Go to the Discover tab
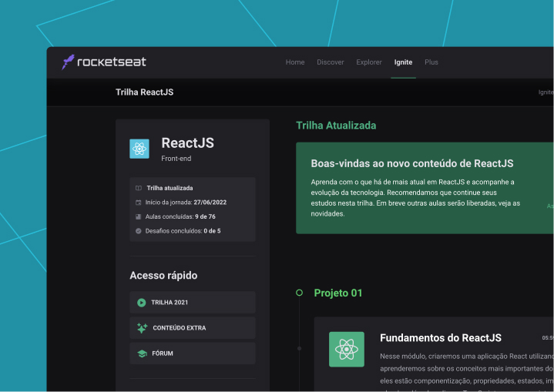Image resolution: width=554 pixels, height=392 pixels. coord(331,62)
